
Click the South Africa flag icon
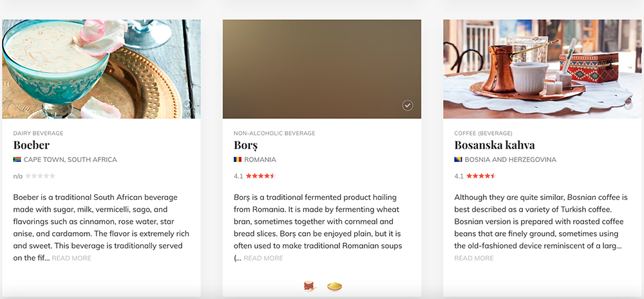click(x=17, y=159)
